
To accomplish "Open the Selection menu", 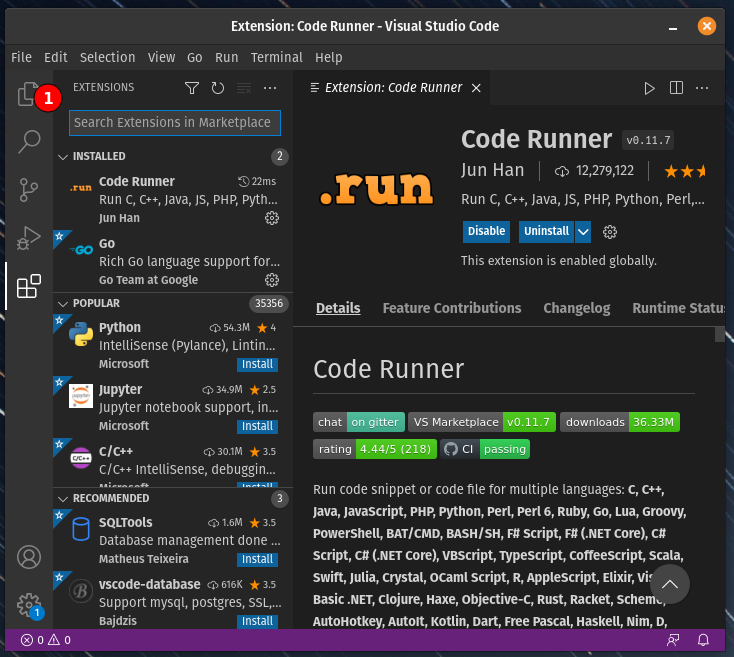I will point(107,57).
